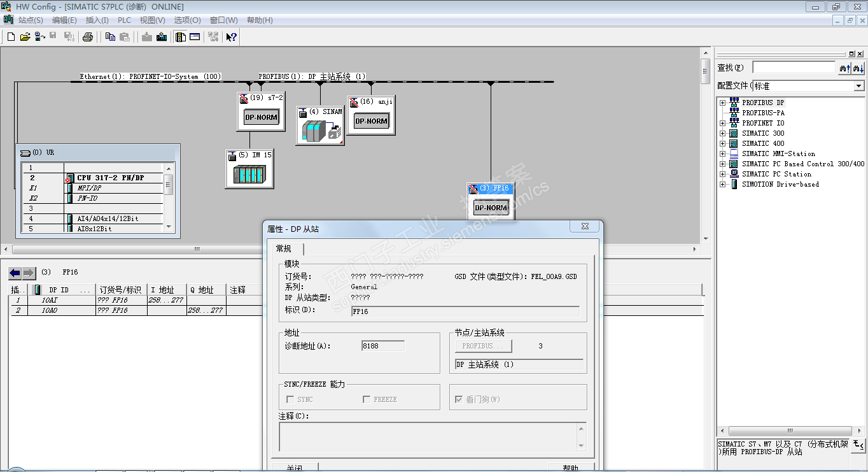Click the Open ONLINE station toolbar icon

click(39, 37)
